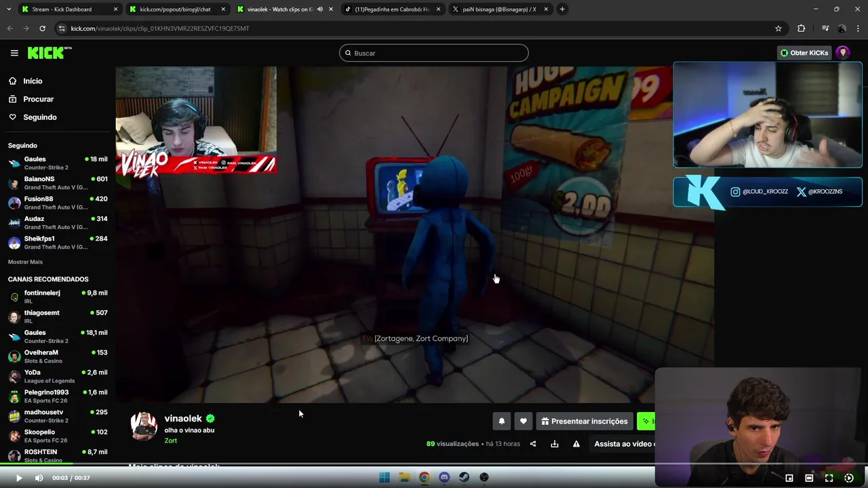Bookmark this page with star icon

778,28
